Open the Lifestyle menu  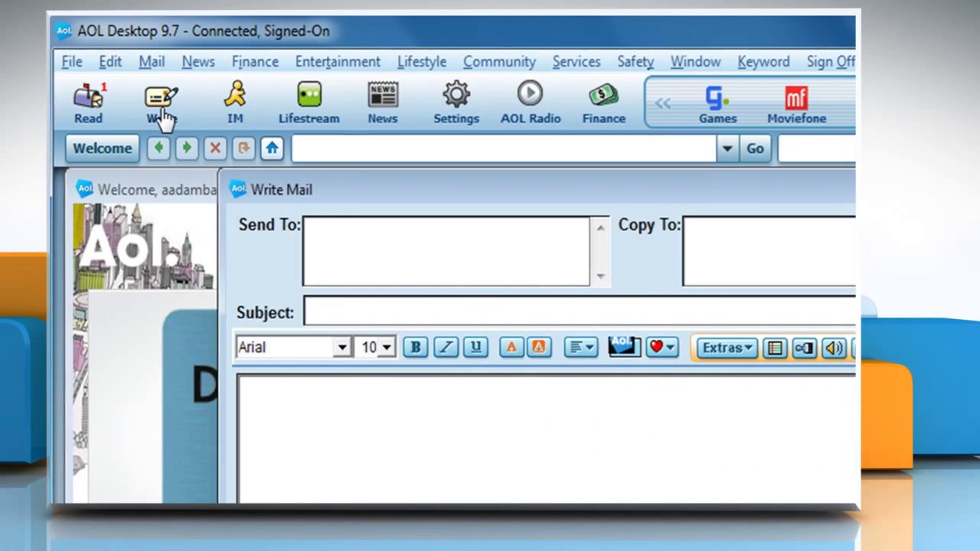point(422,62)
